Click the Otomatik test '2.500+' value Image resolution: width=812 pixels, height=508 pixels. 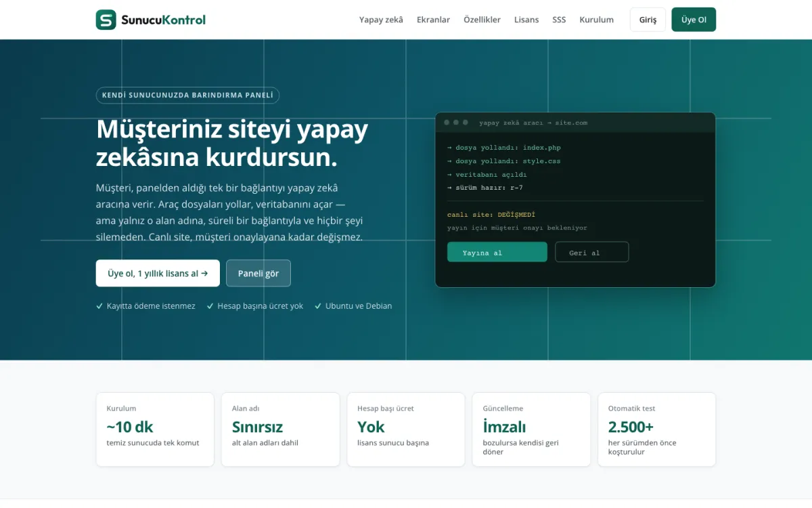[631, 427]
